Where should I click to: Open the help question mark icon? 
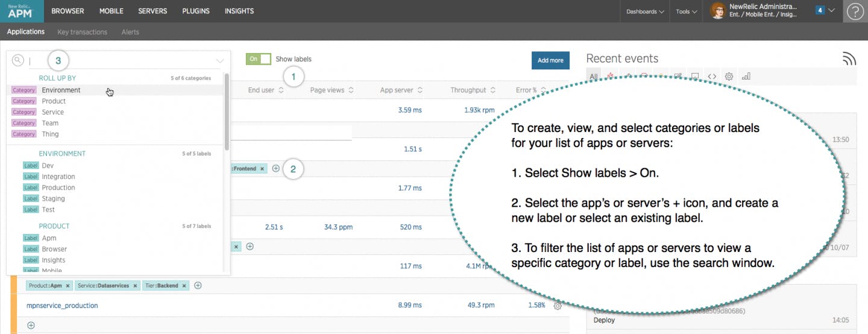click(855, 11)
